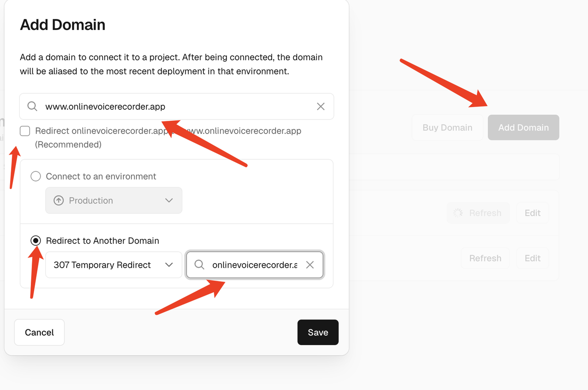Click the Add Domain button in the background

(x=523, y=128)
